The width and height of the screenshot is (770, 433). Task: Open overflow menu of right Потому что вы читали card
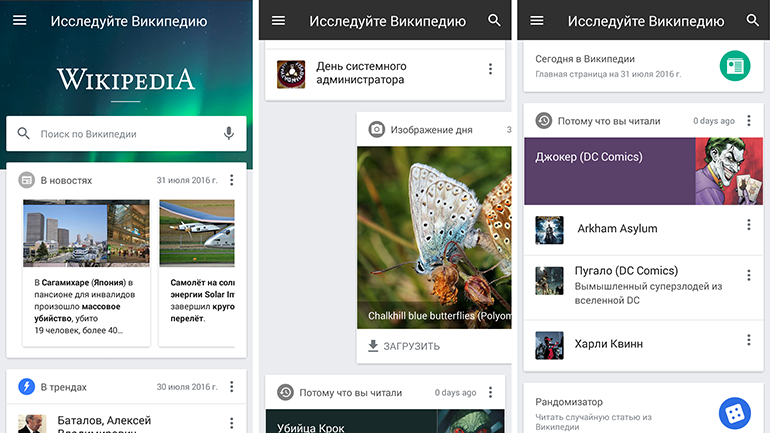click(748, 121)
